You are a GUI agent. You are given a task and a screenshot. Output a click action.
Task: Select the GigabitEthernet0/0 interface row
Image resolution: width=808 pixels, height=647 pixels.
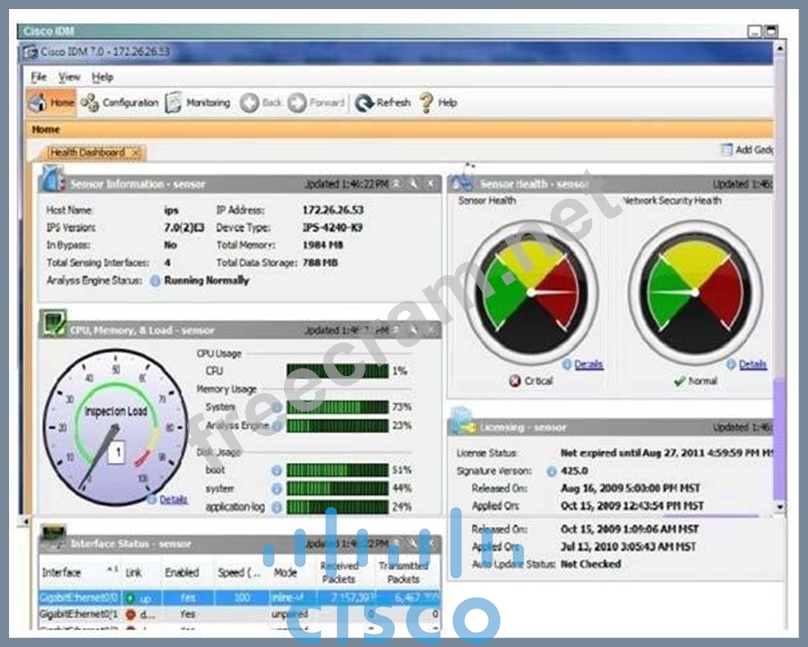click(x=78, y=597)
